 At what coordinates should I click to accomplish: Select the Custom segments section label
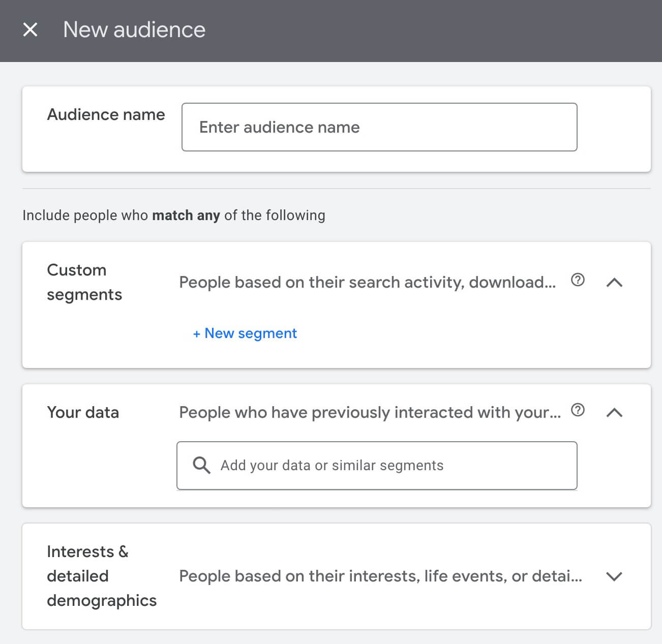[x=84, y=282]
